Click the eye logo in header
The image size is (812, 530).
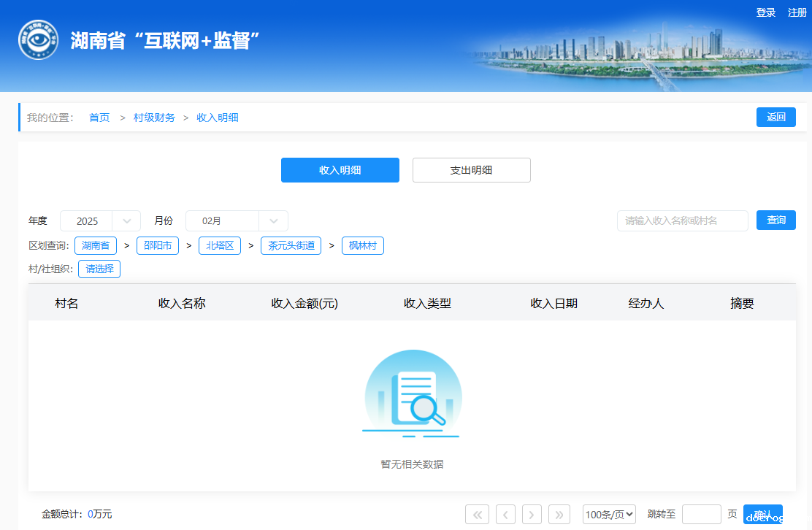tap(38, 40)
